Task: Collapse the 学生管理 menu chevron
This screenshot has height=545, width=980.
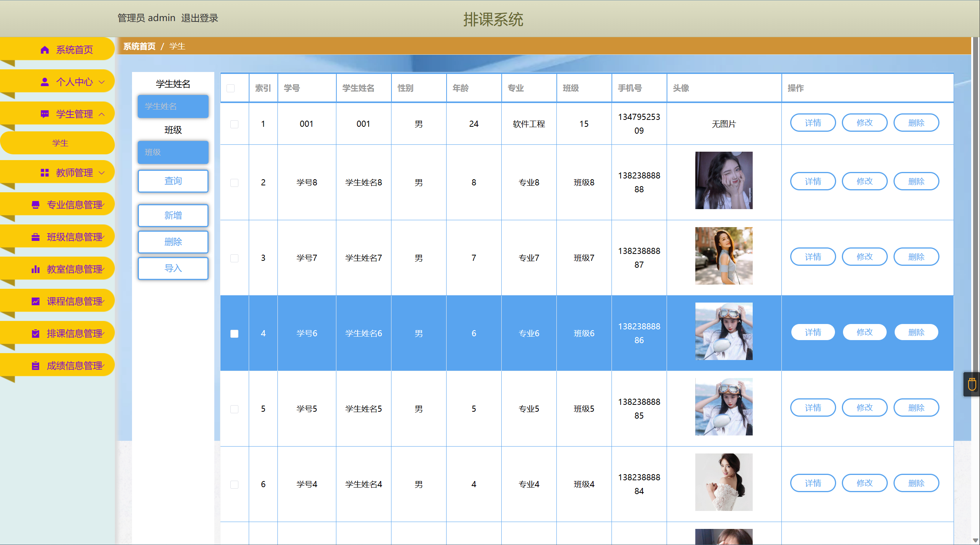Action: pyautogui.click(x=102, y=114)
